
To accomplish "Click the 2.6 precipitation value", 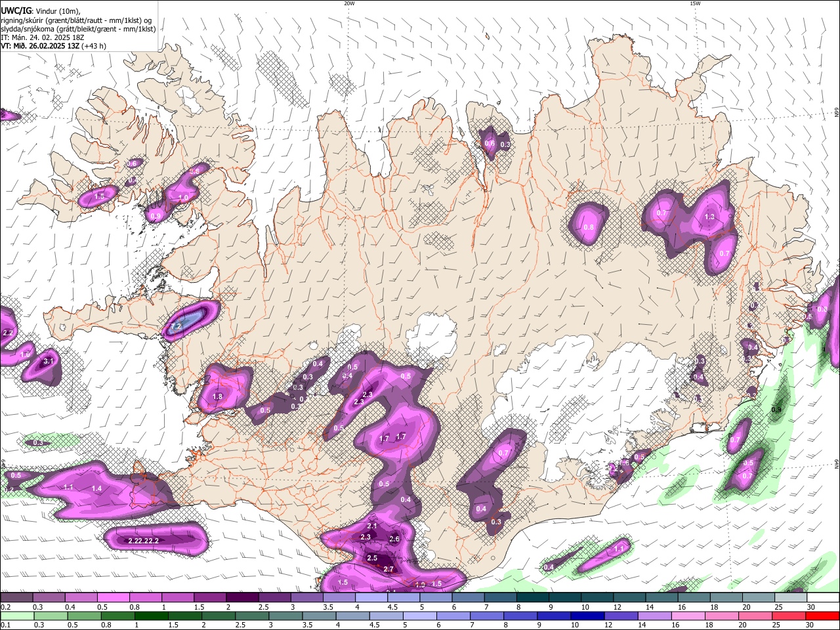I will tap(394, 539).
